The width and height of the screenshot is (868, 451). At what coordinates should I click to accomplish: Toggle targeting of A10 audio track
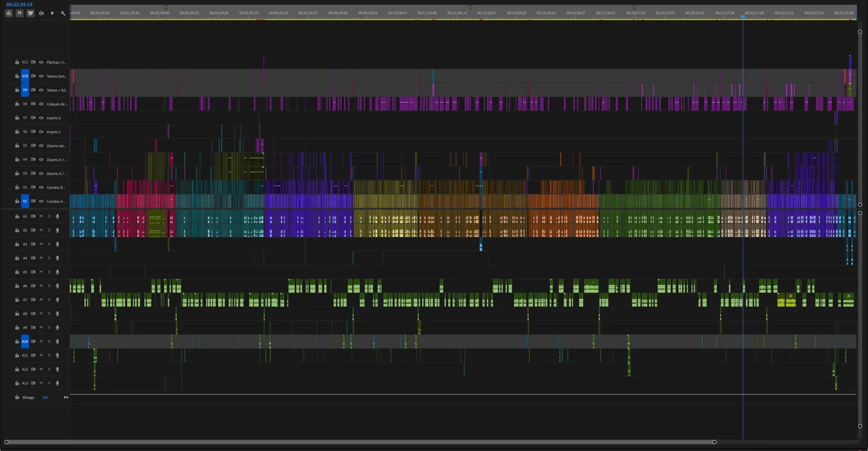[x=25, y=341]
